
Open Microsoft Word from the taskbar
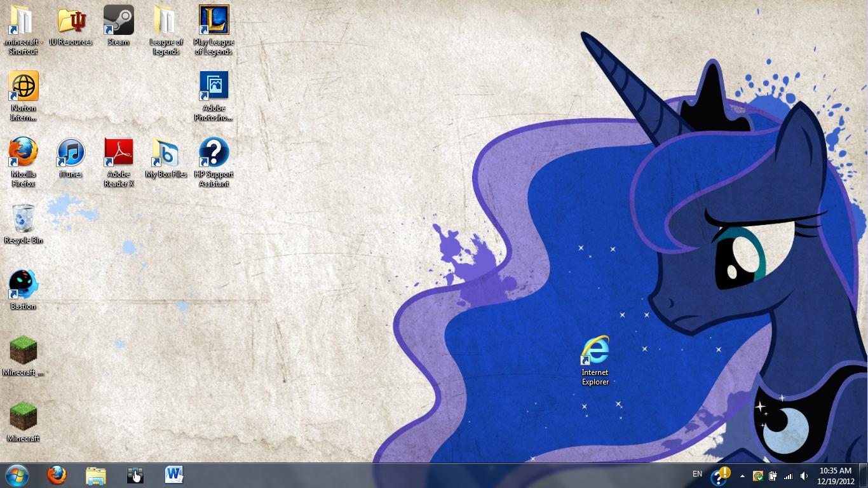click(173, 475)
